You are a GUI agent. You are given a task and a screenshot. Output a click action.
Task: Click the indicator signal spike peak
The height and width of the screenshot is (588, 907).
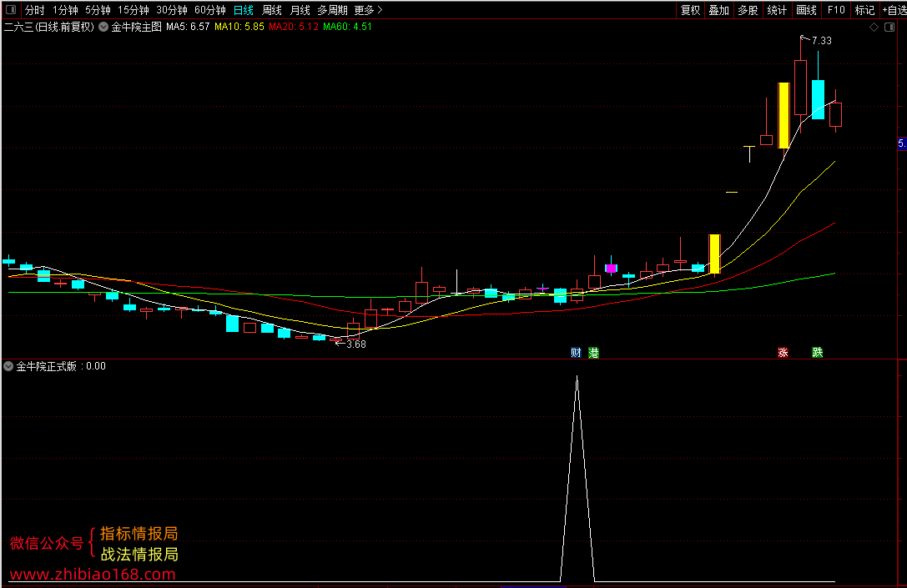point(577,377)
